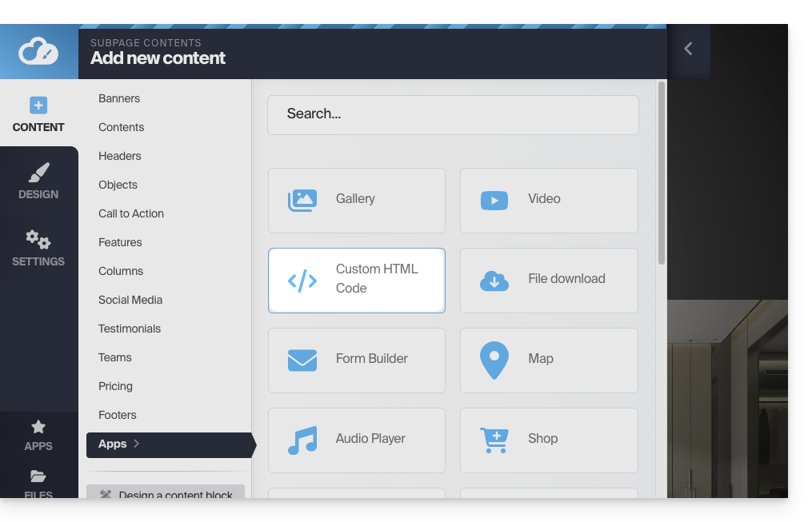This screenshot has height=522, width=812.
Task: Select the Testimonials category
Action: [x=130, y=329]
